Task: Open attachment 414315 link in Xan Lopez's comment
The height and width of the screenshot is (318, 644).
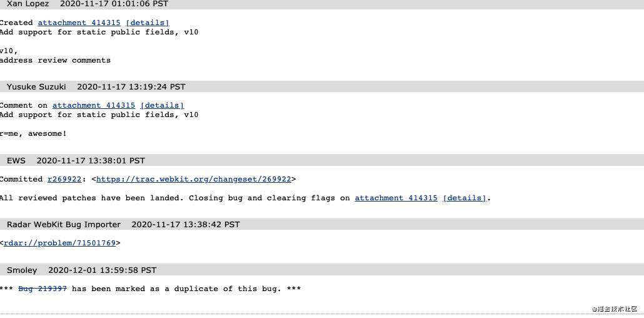Action: 79,23
